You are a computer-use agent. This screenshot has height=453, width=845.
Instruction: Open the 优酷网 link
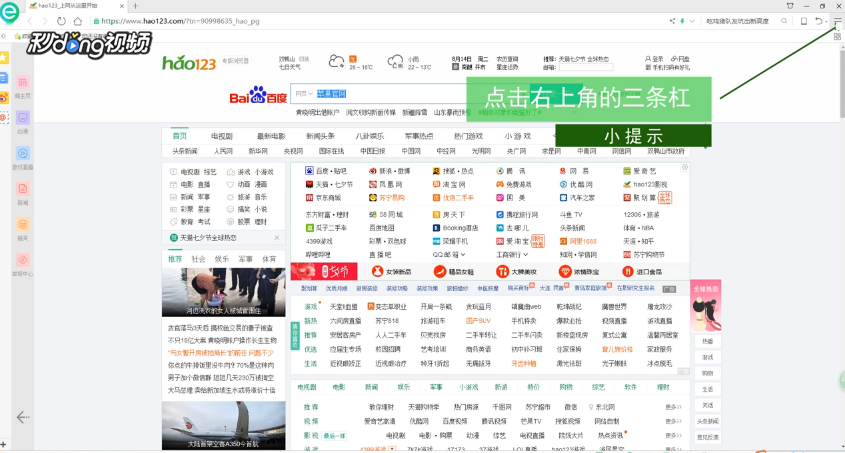tap(575, 184)
